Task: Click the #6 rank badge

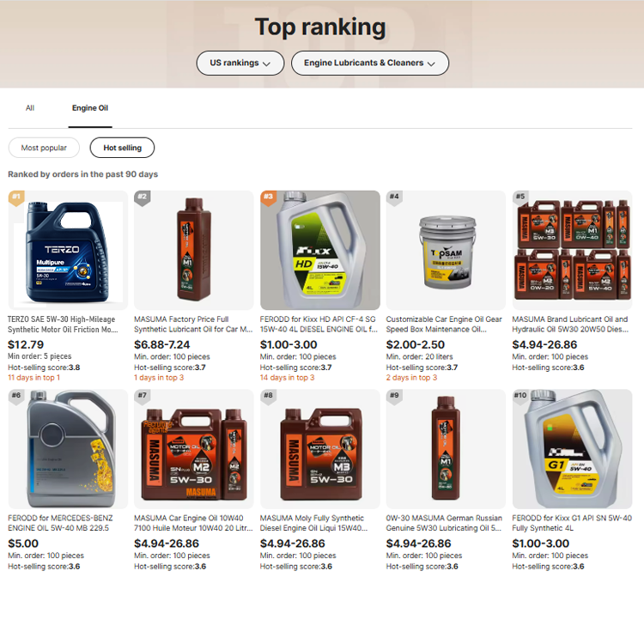Action: [x=16, y=397]
